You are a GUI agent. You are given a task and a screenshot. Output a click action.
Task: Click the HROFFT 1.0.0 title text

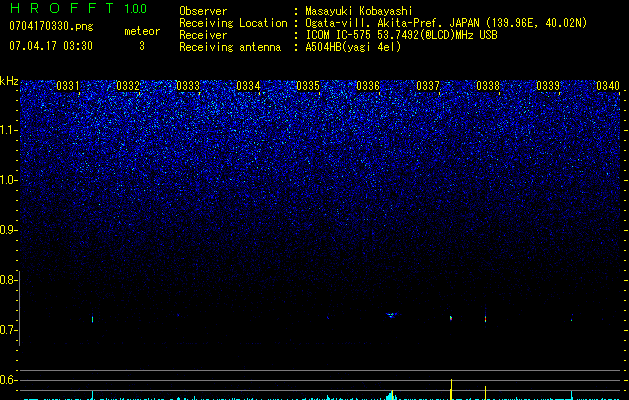(78, 8)
